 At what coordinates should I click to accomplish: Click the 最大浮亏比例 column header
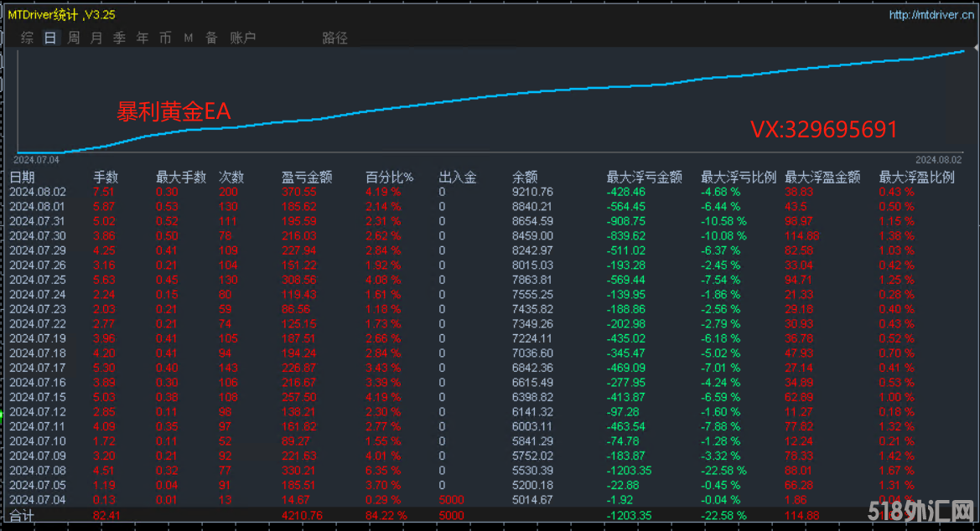738,178
